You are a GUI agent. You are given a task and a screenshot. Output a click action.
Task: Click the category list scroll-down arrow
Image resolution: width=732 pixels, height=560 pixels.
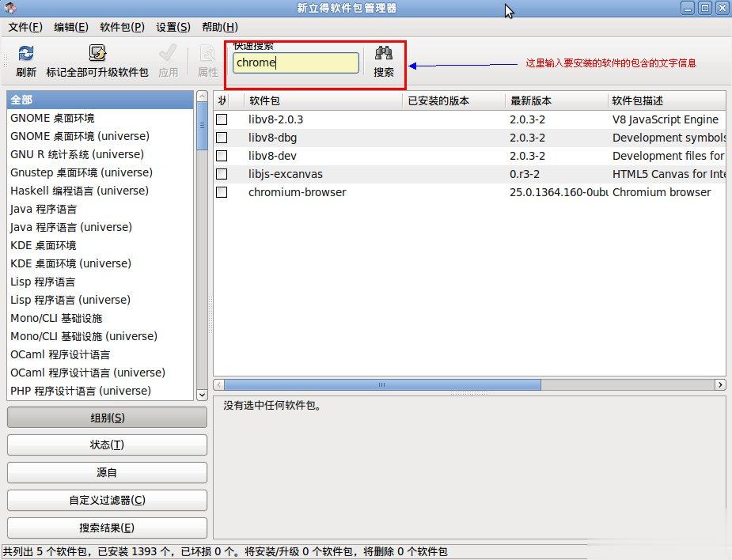pyautogui.click(x=202, y=395)
